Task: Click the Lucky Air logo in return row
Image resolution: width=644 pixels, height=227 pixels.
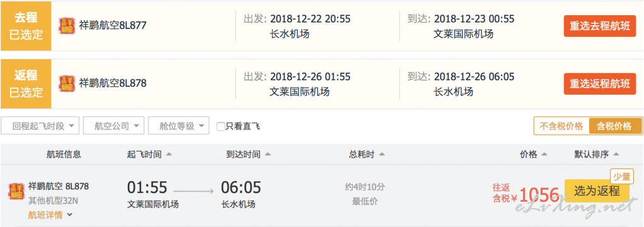Action: (66, 83)
